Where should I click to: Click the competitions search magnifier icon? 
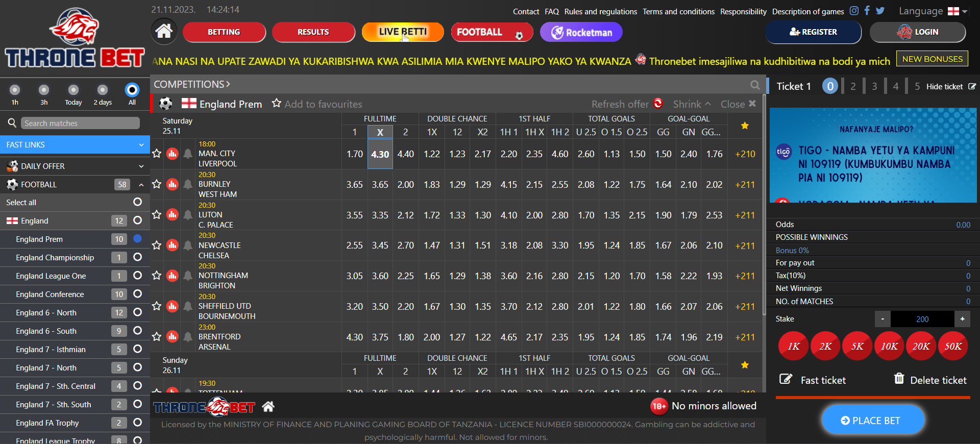coord(755,85)
